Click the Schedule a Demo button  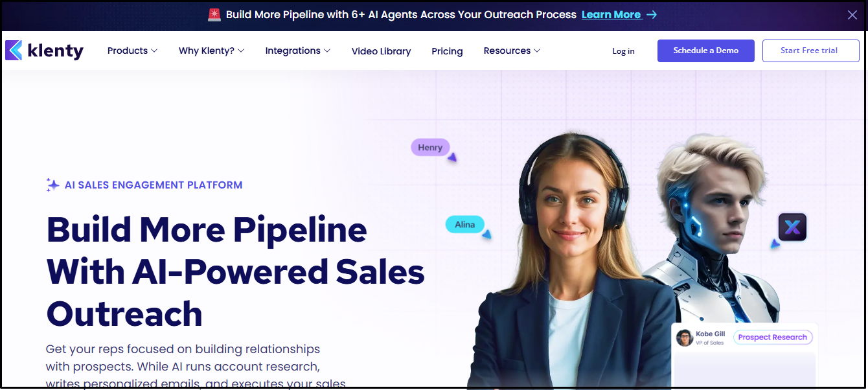tap(706, 51)
